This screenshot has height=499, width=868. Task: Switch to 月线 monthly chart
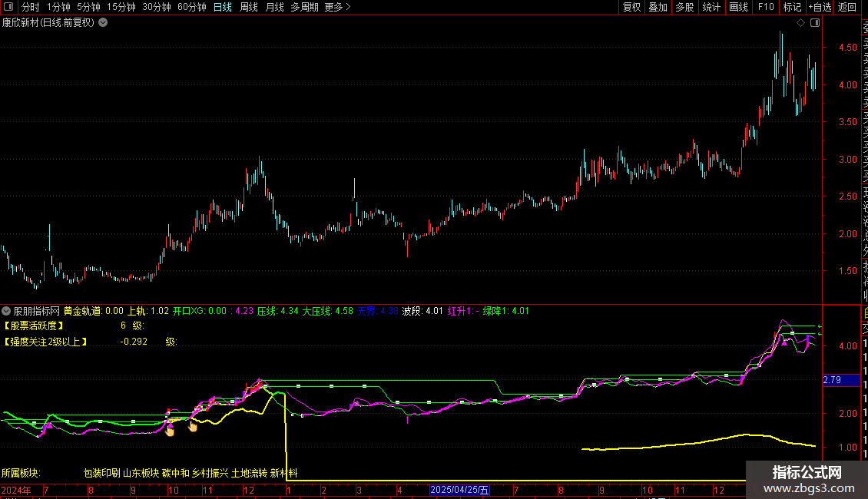coord(274,7)
